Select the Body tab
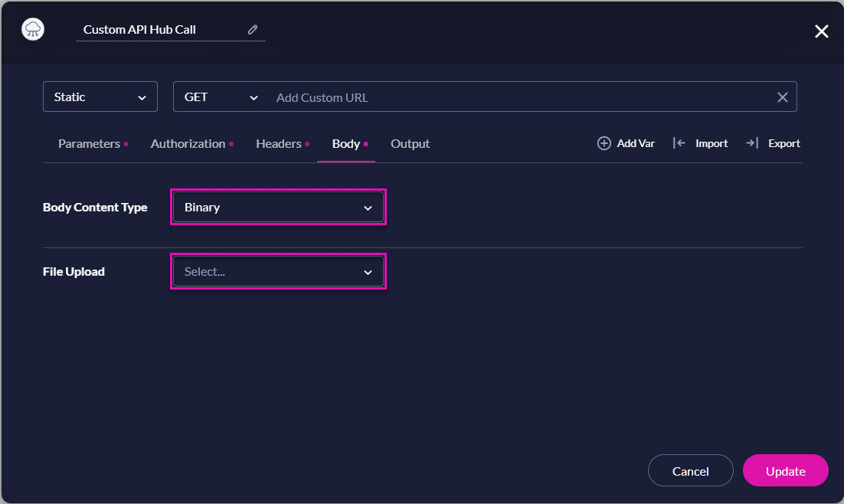Viewport: 844px width, 504px height. click(x=346, y=144)
